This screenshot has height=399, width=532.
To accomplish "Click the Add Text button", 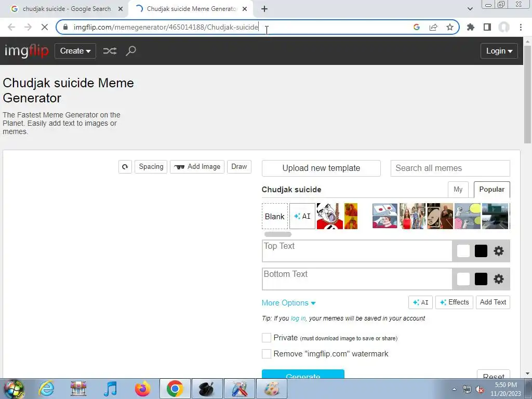I will [493, 302].
